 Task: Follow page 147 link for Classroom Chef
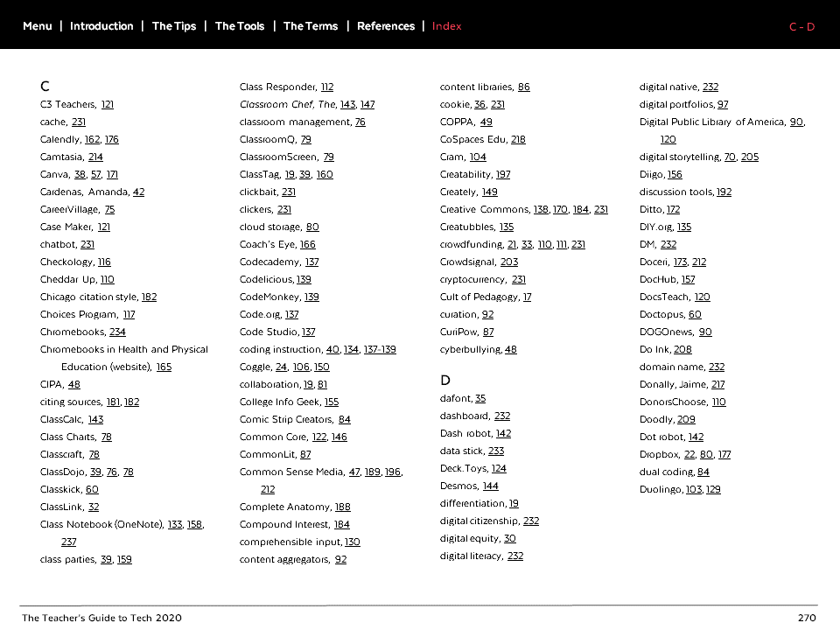[x=367, y=104]
